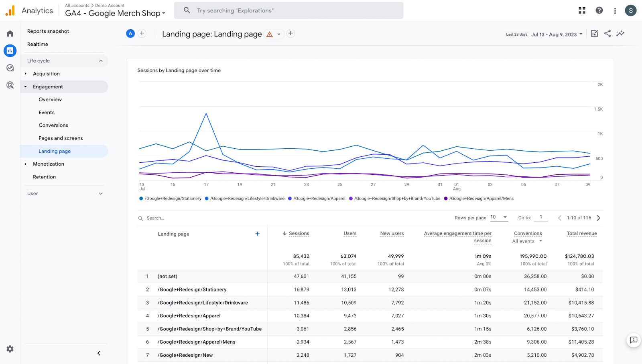The image size is (642, 364).
Task: Open the Advertising section icon
Action: click(x=10, y=85)
